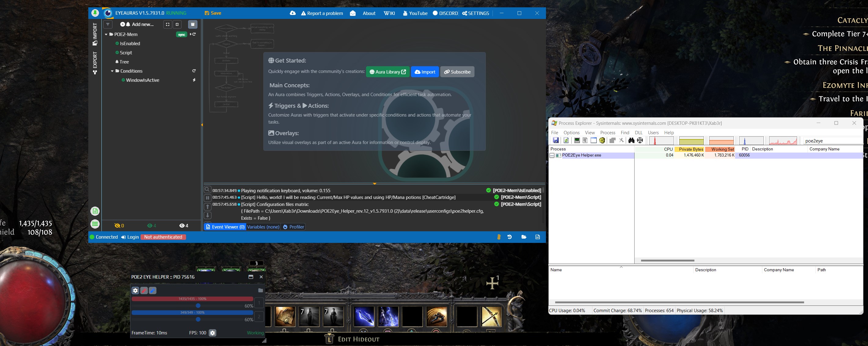Open the filter funnel in EyeAuras tree panel
Image resolution: width=868 pixels, height=346 pixels.
108,24
